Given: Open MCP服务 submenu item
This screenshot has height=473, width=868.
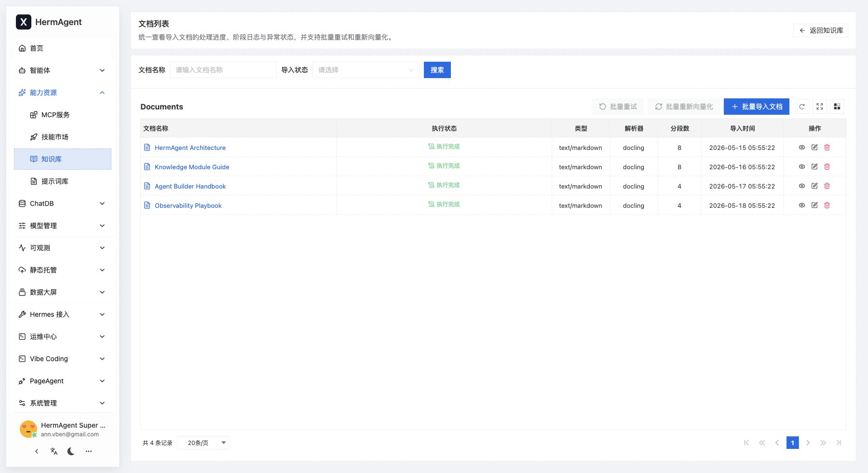Looking at the screenshot, I should (63, 115).
